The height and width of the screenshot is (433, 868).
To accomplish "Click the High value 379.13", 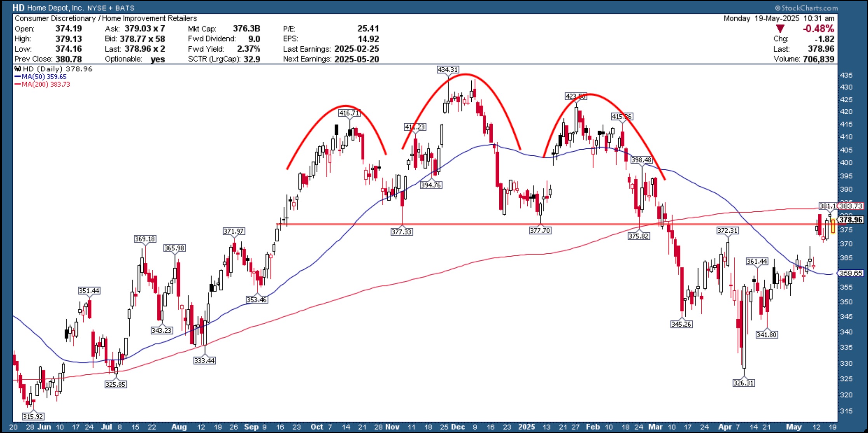I will pos(68,38).
